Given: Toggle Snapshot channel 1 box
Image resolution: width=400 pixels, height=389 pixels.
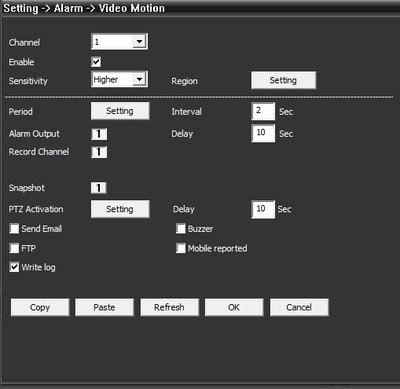Looking at the screenshot, I should pyautogui.click(x=99, y=188).
